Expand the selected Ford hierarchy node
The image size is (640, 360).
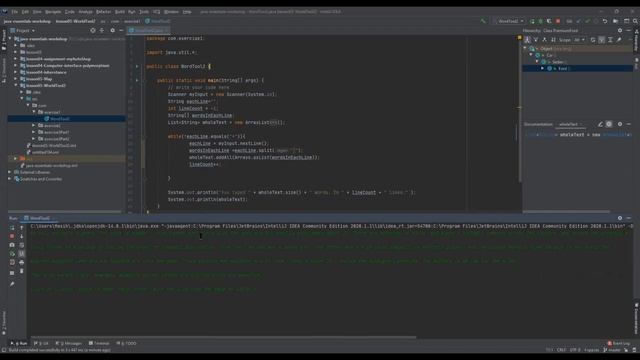(542, 69)
